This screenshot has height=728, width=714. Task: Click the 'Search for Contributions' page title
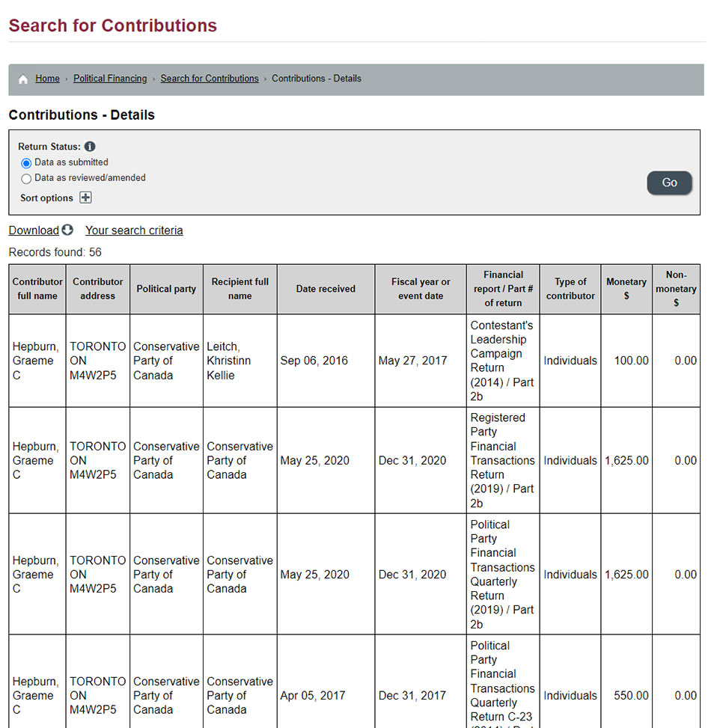tap(113, 25)
